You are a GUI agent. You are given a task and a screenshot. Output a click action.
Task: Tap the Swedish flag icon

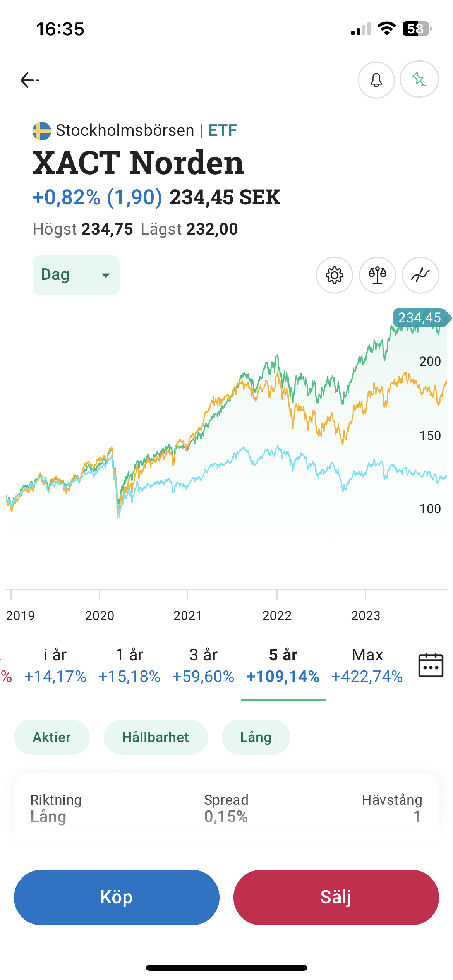[x=42, y=131]
